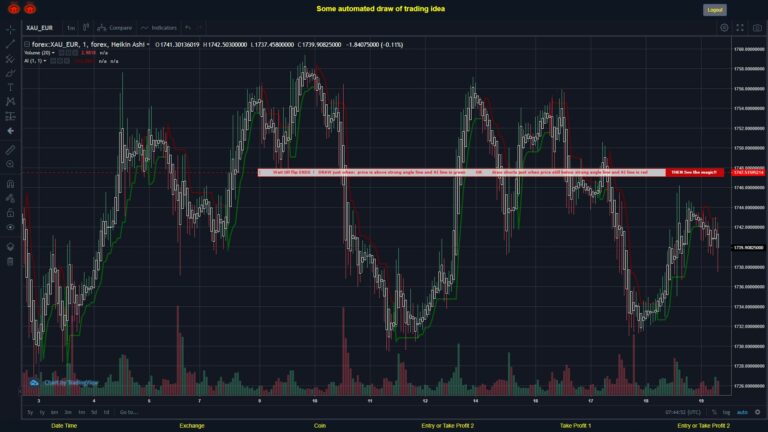Select the 1m time range
Image resolution: width=768 pixels, height=432 pixels.
coord(81,412)
